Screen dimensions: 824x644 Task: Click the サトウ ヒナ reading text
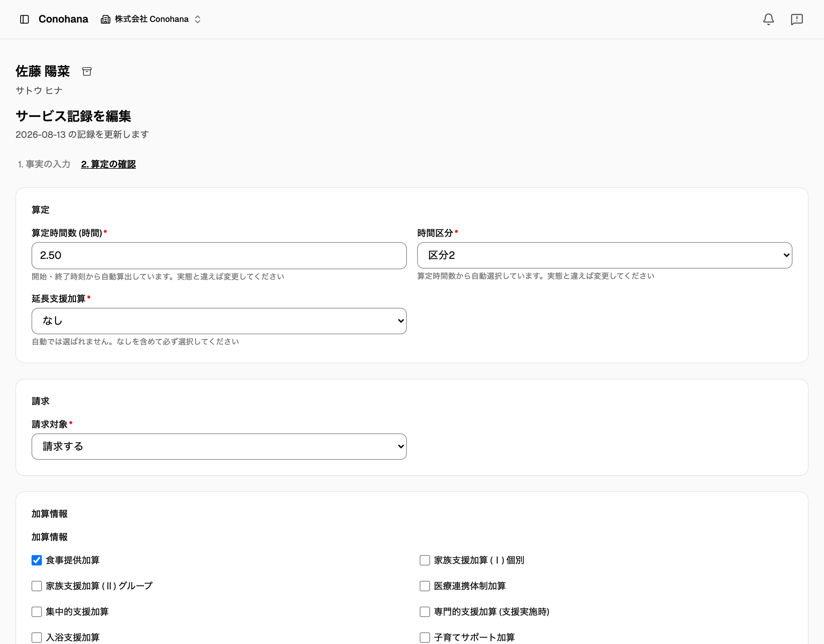coord(39,90)
